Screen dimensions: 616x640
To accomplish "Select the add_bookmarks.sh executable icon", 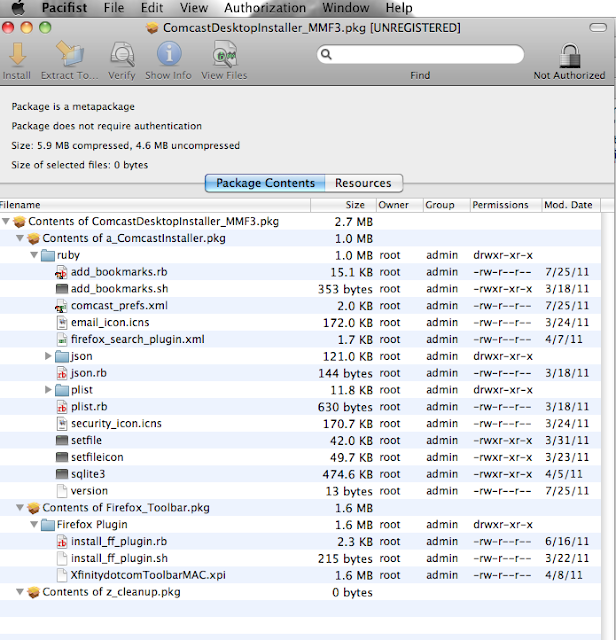I will [62, 289].
